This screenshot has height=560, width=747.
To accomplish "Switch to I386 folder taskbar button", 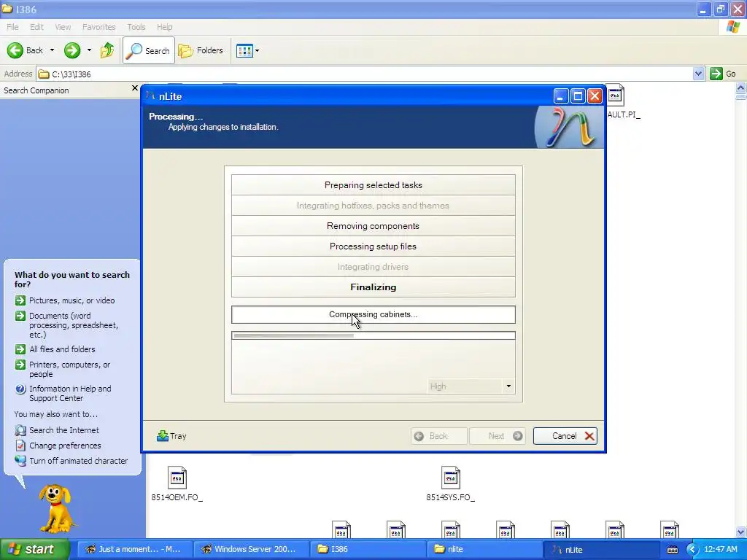I will click(367, 550).
